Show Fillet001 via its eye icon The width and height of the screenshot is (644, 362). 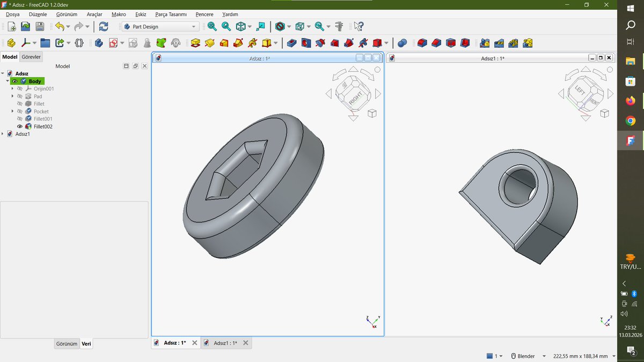(19, 119)
